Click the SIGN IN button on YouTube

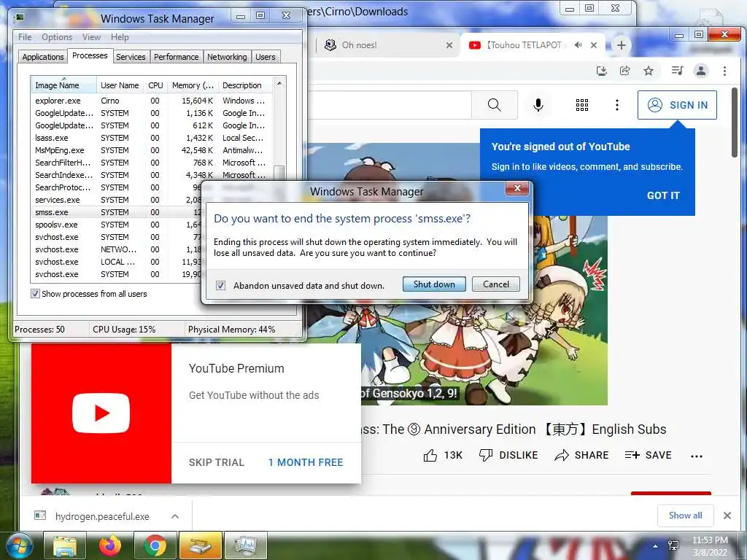[x=677, y=105]
